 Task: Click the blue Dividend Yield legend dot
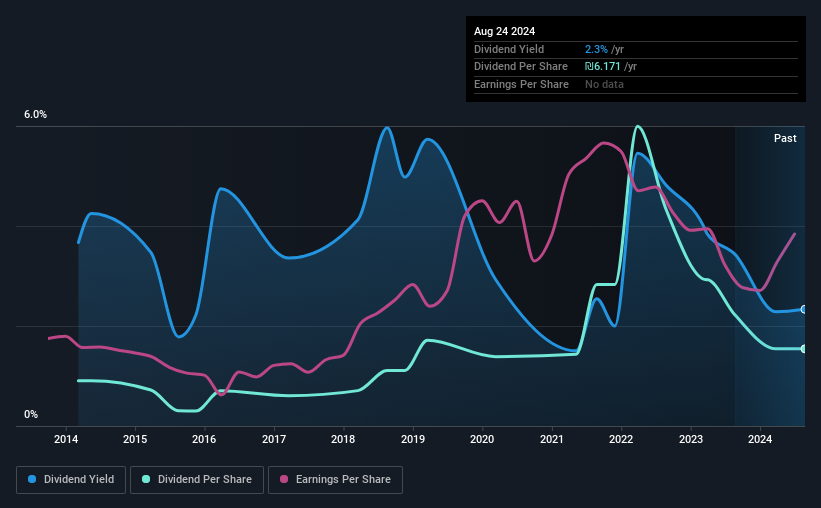tap(32, 479)
